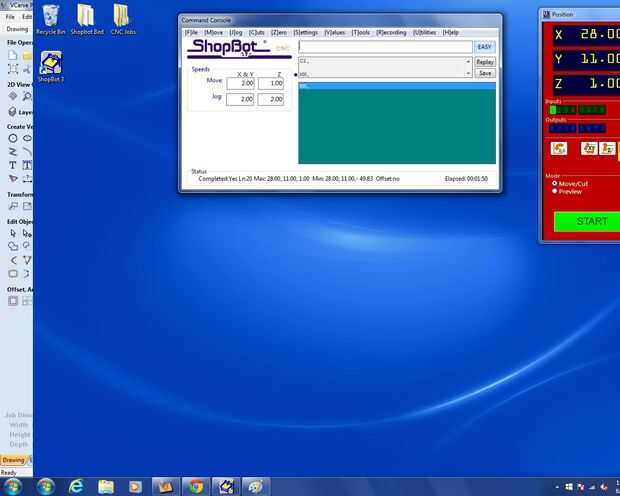The image size is (620, 496).
Task: Open the [Z]ero menu
Action: 279,32
